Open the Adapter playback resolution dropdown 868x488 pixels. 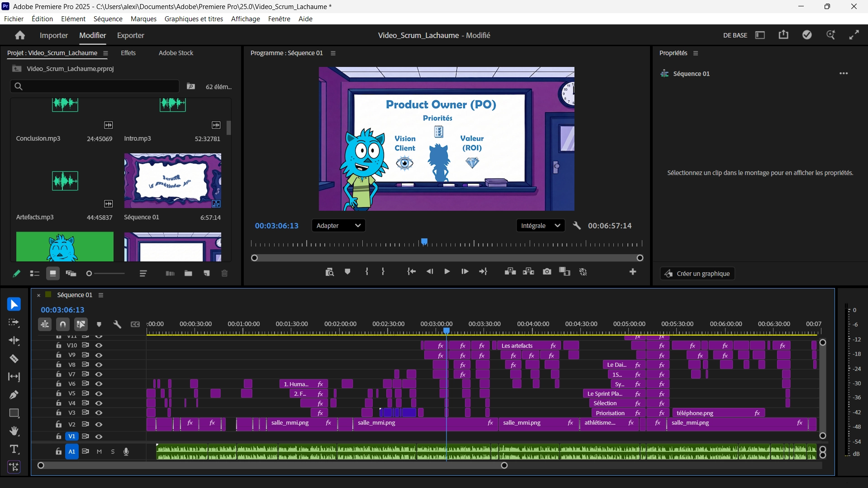coord(338,225)
